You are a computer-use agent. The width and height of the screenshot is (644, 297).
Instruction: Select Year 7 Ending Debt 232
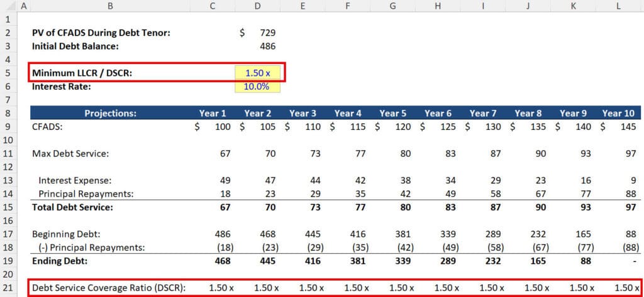point(492,261)
